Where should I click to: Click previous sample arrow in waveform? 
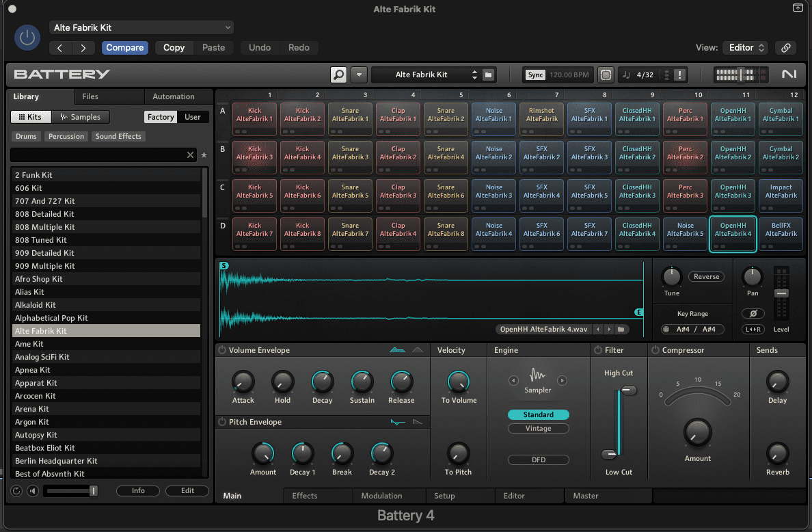coord(598,329)
